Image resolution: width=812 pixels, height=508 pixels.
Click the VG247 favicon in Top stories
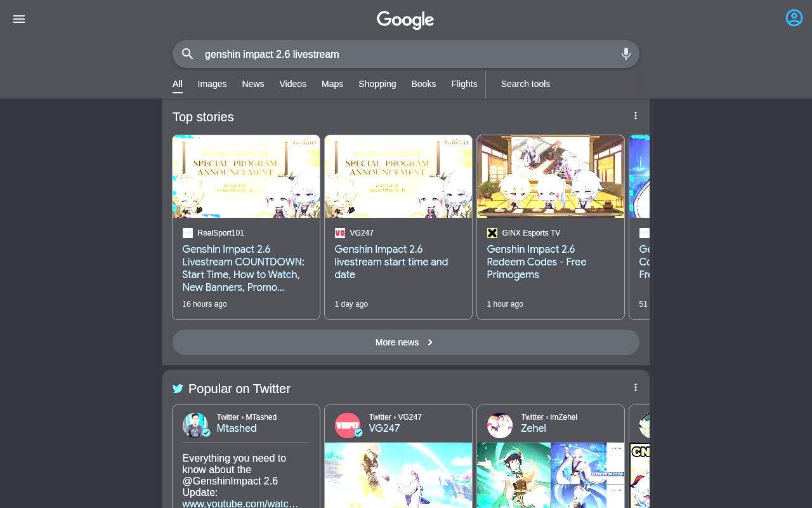pos(340,233)
